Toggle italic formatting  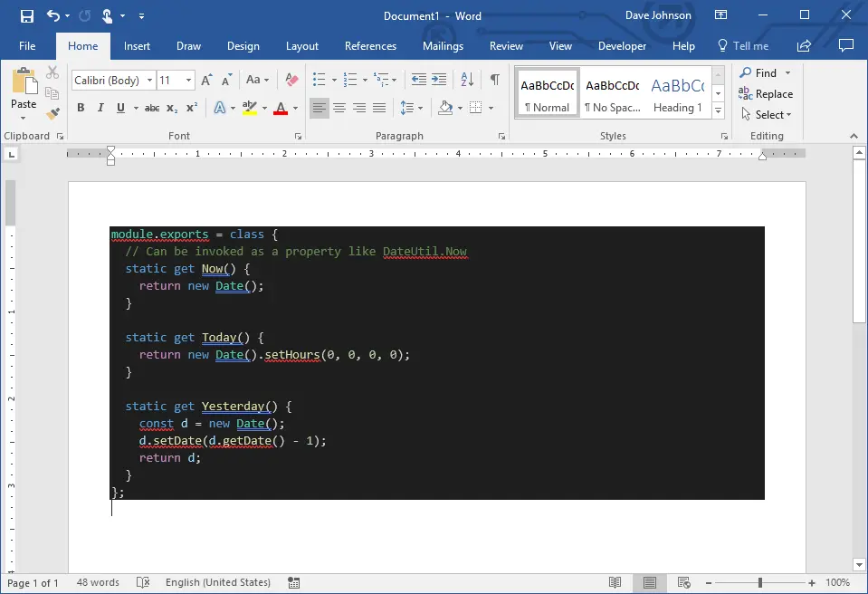[x=100, y=108]
